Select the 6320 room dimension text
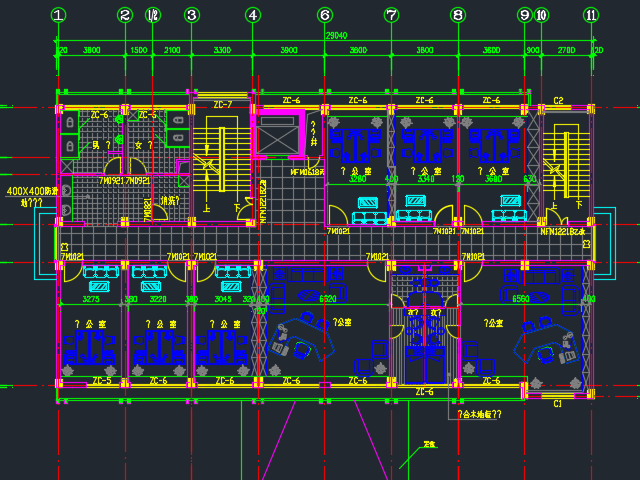 click(327, 299)
